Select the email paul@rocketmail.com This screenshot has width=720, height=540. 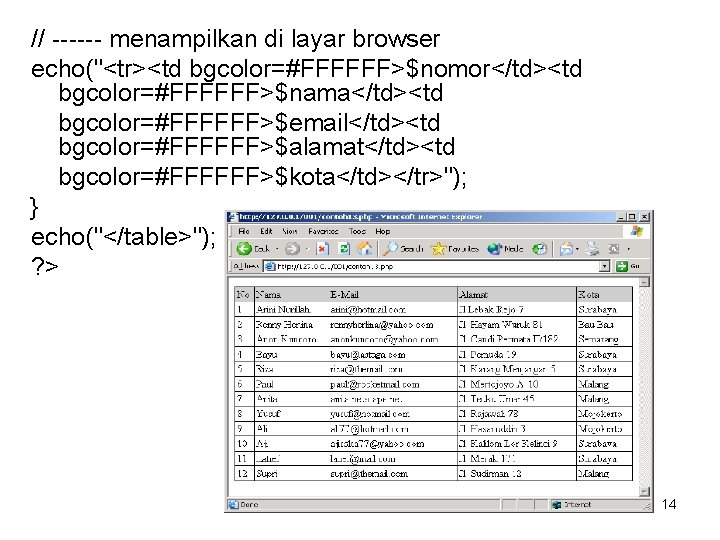click(375, 384)
